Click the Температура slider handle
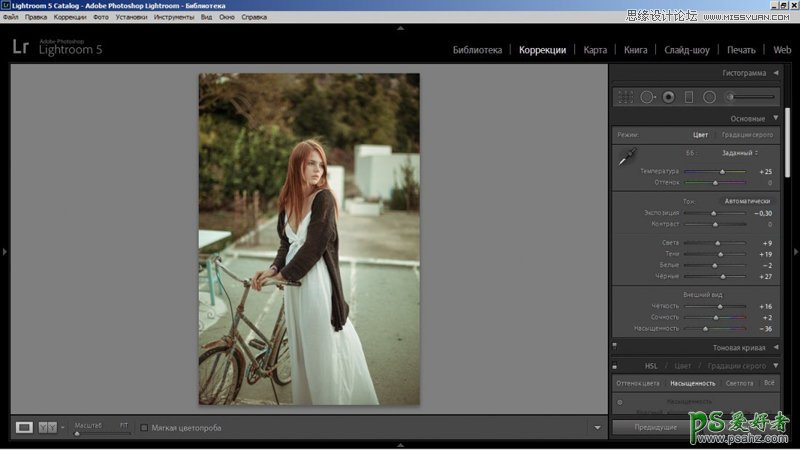Screen dimensions: 800x450 (722, 172)
